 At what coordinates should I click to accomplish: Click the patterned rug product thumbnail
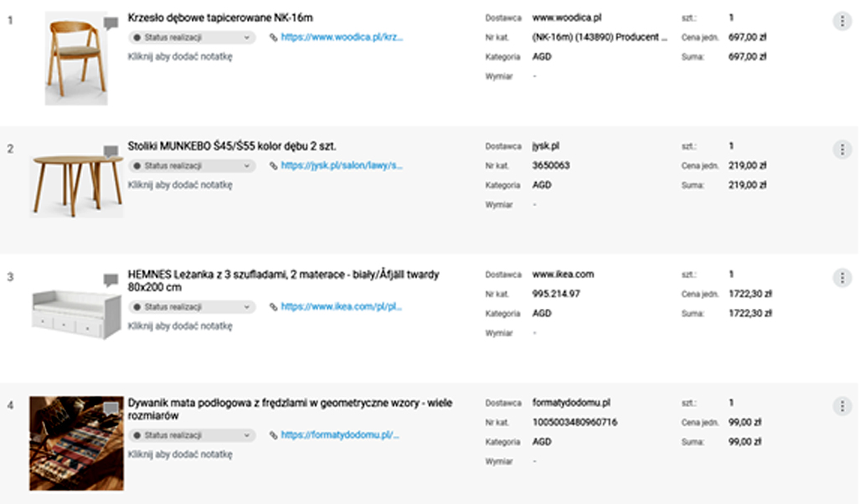76,444
